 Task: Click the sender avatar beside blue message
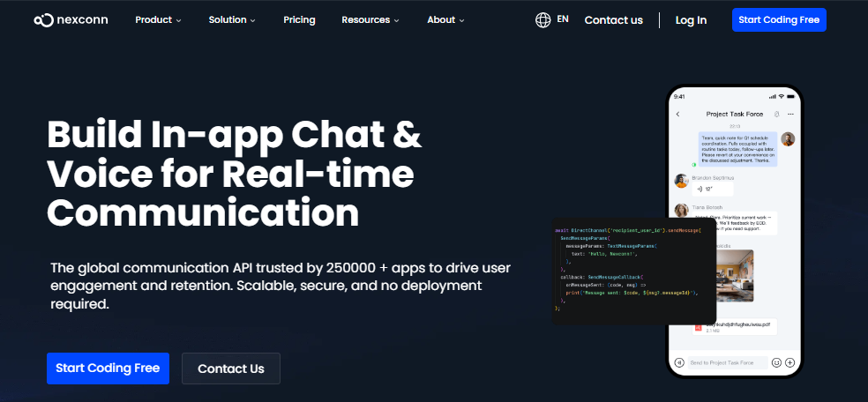click(788, 138)
